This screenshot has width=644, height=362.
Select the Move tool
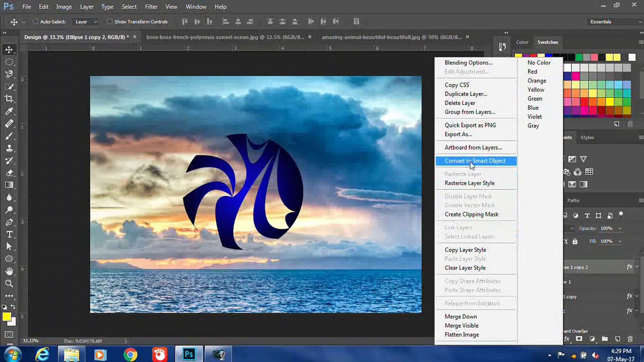[x=9, y=49]
